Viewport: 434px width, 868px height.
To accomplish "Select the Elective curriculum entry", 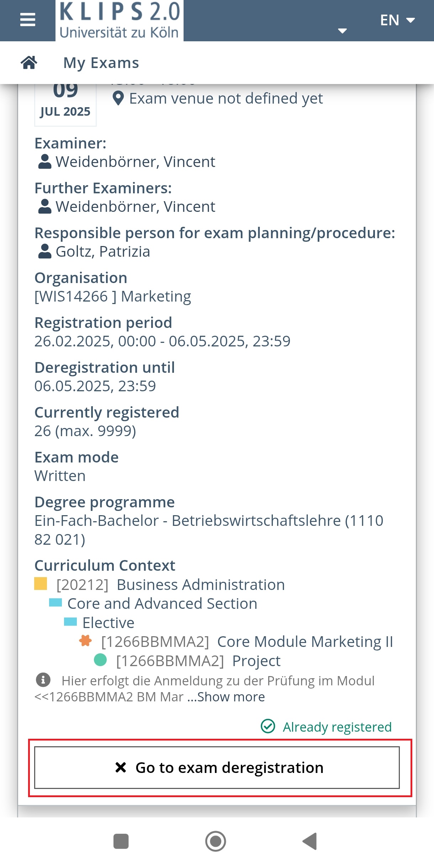I will [x=108, y=623].
